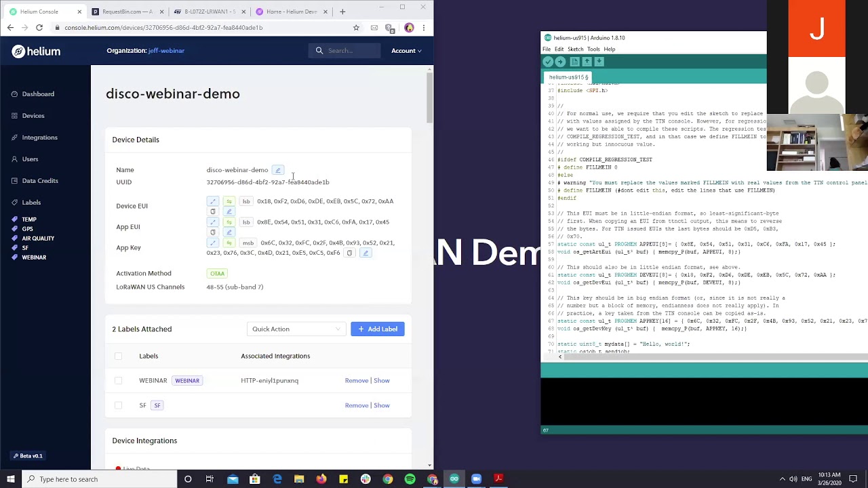Toggle msb format for App Key
Viewport: 868px width, 488px height.
(248, 243)
